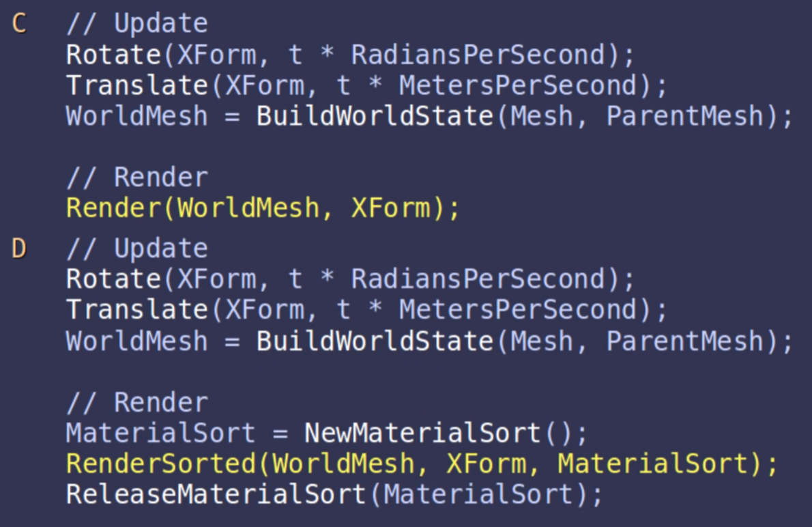
Task: Click BuildWorldState in section D
Action: pyautogui.click(x=375, y=341)
